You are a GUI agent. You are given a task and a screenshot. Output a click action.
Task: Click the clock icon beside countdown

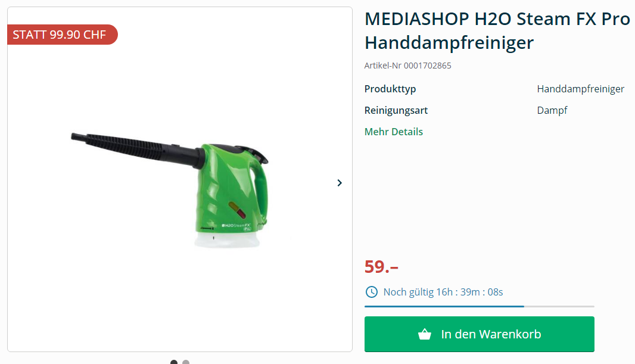371,292
